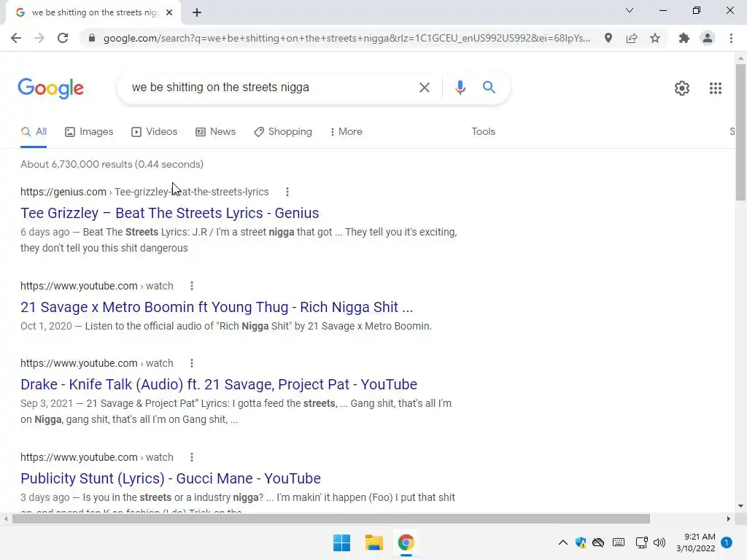Open Tee Grizzley Beat The Streets Genius result

[x=169, y=213]
